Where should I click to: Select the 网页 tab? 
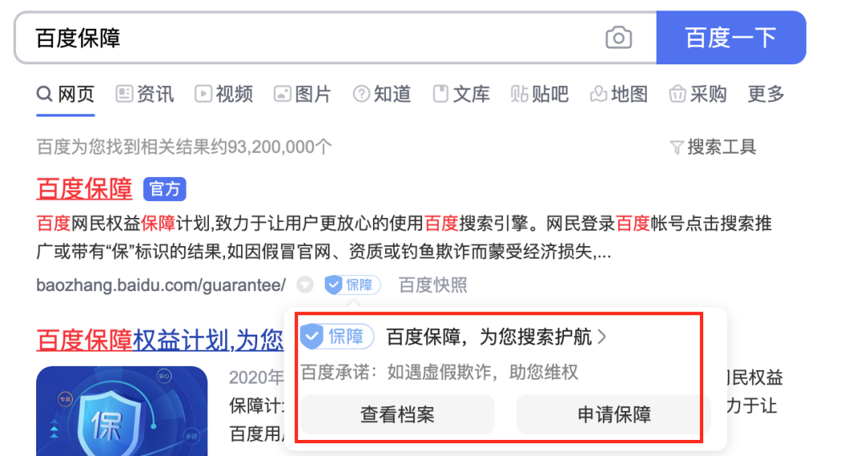coord(65,94)
